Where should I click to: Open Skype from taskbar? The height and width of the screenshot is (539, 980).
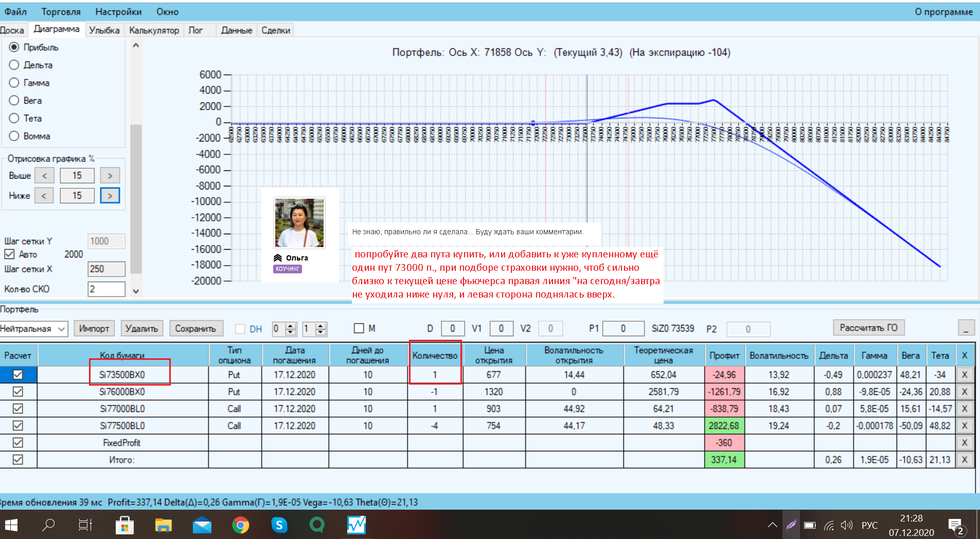point(279,525)
